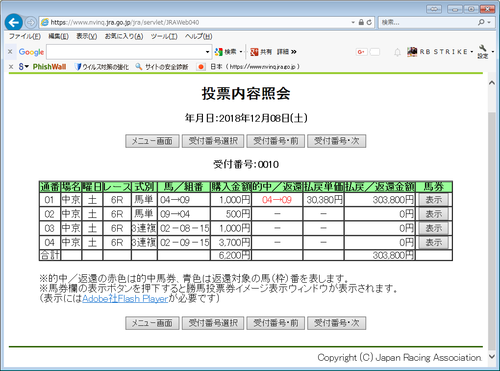Open the Google search box dropdown
The width and height of the screenshot is (500, 371).
[207, 52]
